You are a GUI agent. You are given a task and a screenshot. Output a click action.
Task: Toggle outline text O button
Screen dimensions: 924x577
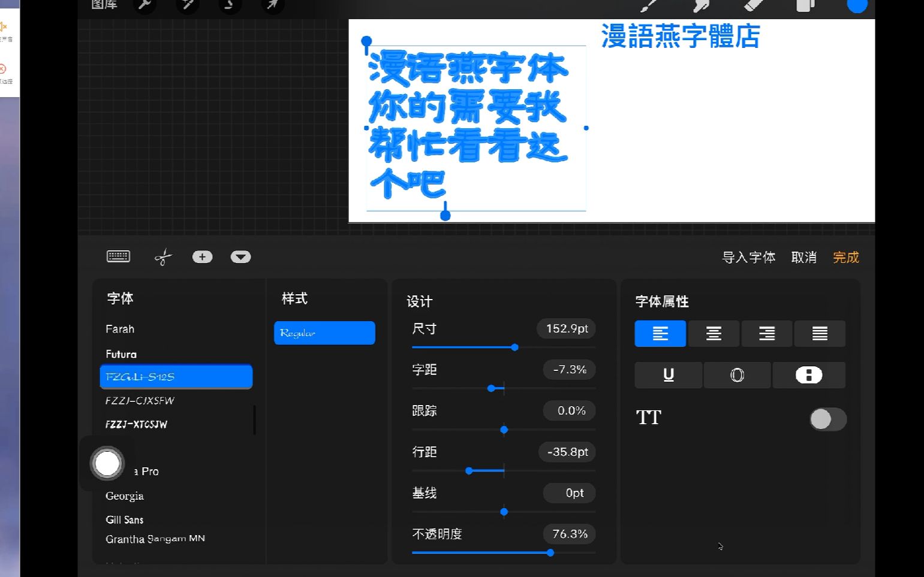(x=738, y=375)
